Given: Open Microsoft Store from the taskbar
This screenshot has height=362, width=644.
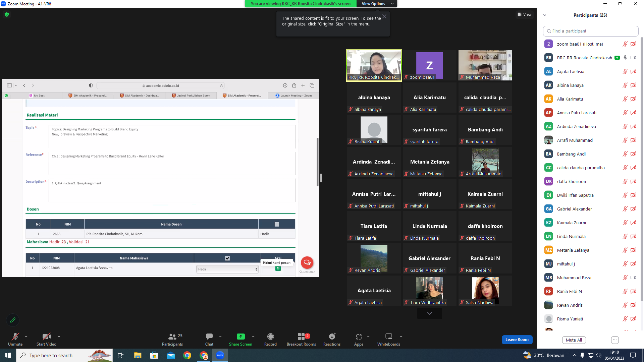Looking at the screenshot, I should [154, 355].
